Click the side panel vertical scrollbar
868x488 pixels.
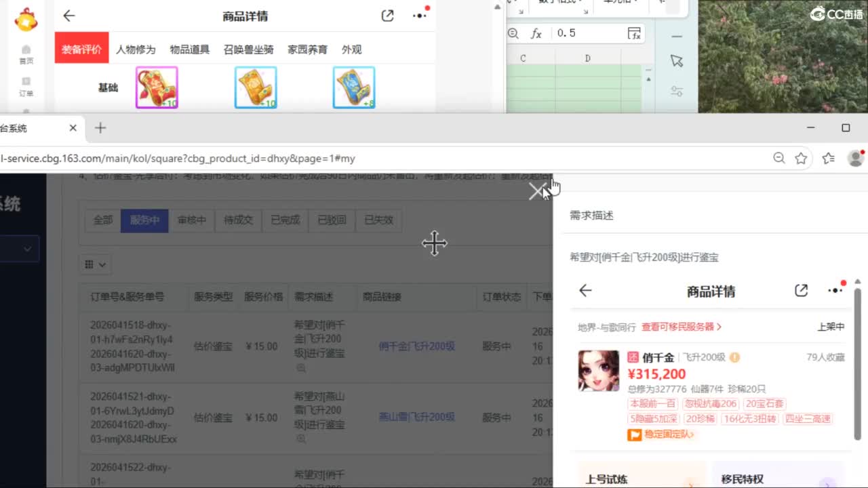pos(858,363)
